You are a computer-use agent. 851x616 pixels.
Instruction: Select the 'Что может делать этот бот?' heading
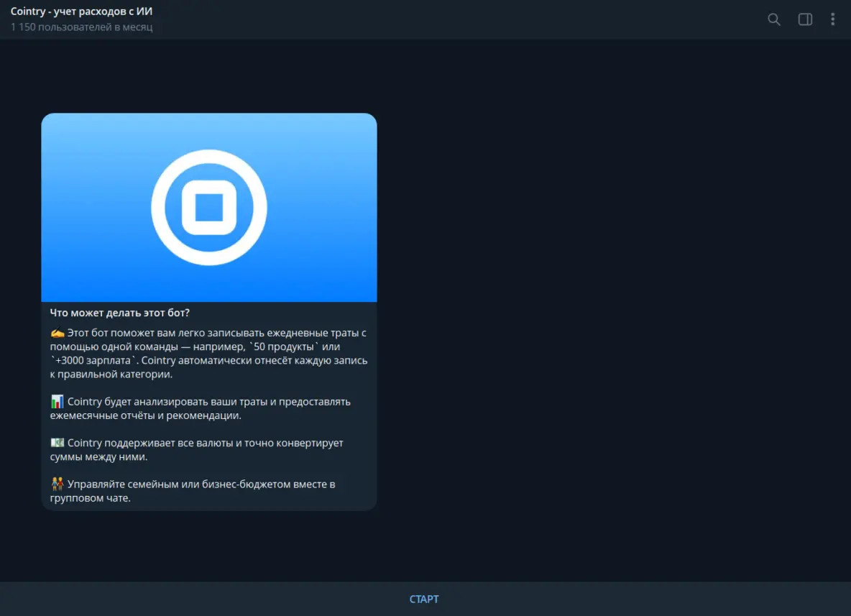click(119, 313)
